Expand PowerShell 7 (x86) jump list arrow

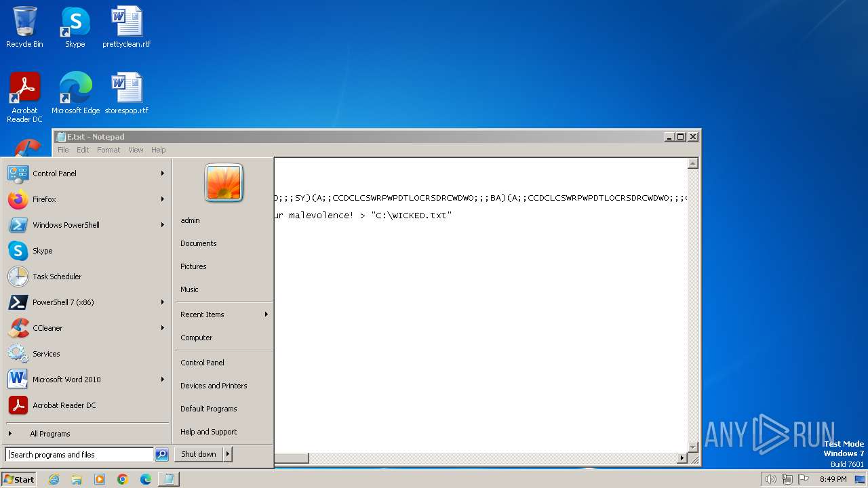click(x=163, y=302)
